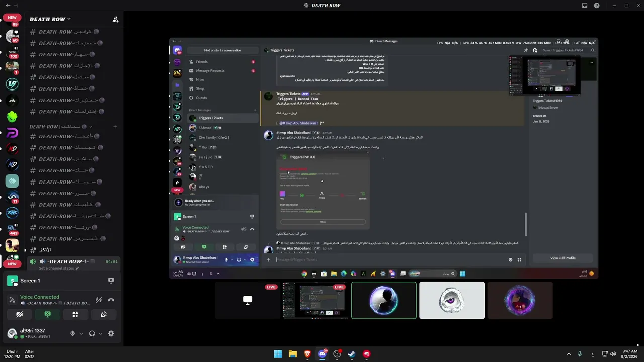Add a channel to the DEATH-ROW chats category

click(x=115, y=127)
